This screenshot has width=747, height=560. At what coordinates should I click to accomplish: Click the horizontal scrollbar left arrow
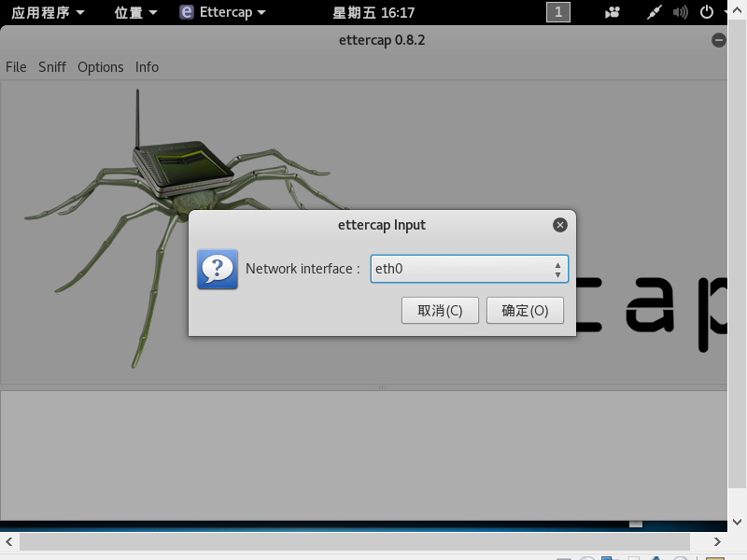click(9, 542)
